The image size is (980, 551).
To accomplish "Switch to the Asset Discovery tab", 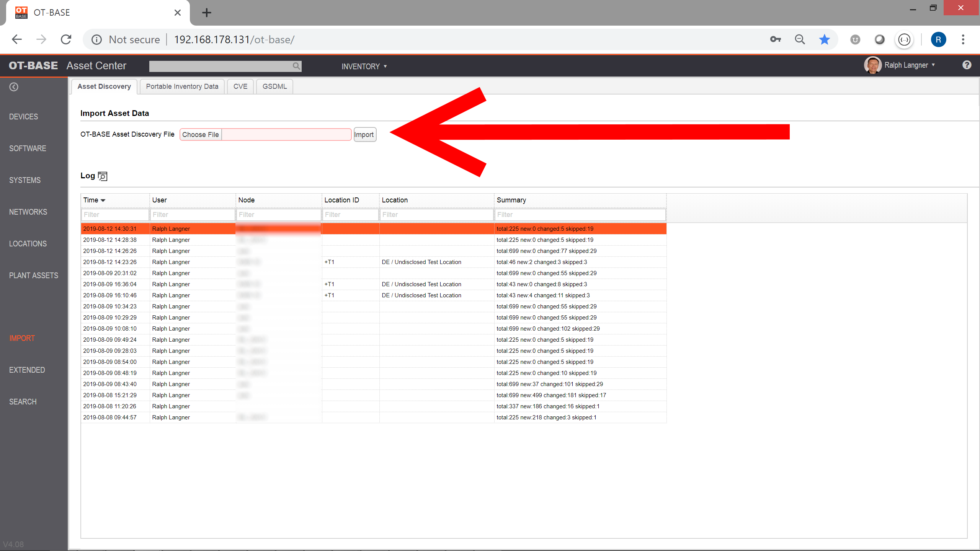I will pyautogui.click(x=104, y=86).
